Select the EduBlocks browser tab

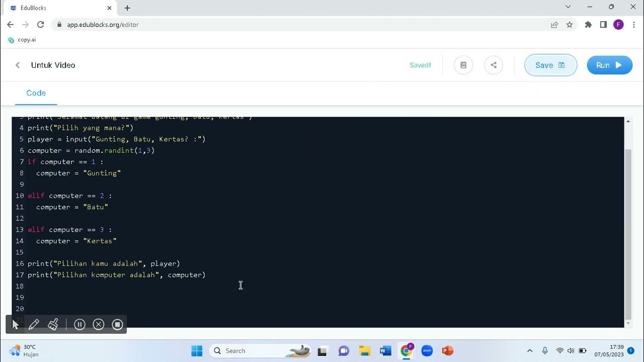[60, 8]
